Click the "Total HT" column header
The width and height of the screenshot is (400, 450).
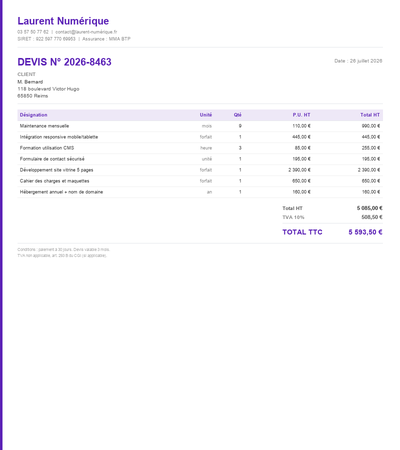(x=370, y=115)
